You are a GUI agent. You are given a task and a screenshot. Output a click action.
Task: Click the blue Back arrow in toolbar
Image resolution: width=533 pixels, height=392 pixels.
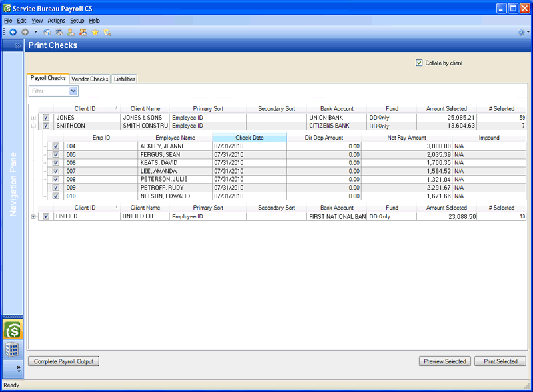coord(13,32)
